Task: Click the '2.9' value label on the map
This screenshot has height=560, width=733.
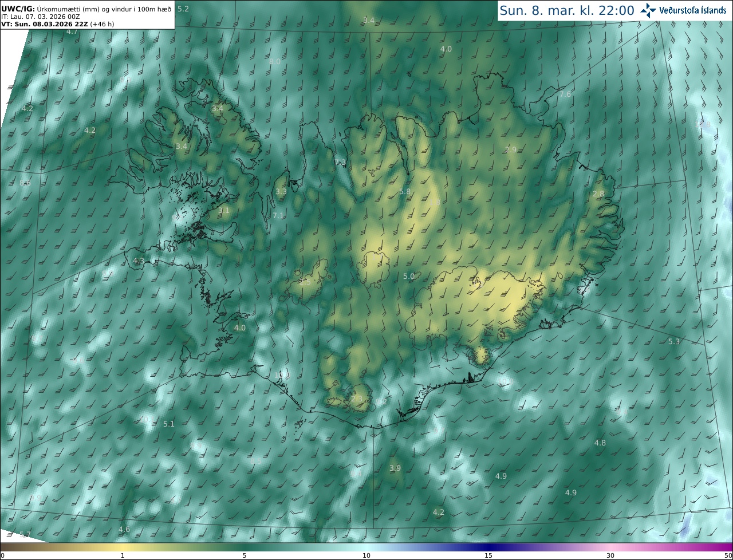Action: point(511,149)
